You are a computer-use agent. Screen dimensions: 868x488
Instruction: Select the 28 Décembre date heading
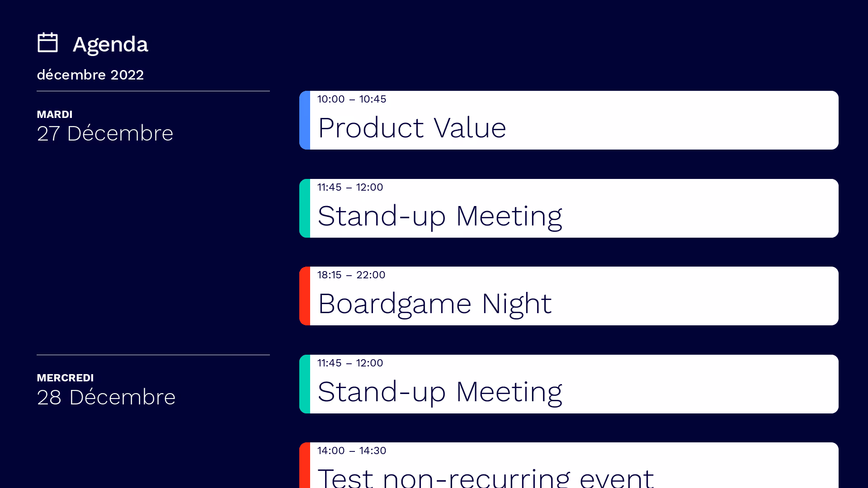click(106, 397)
